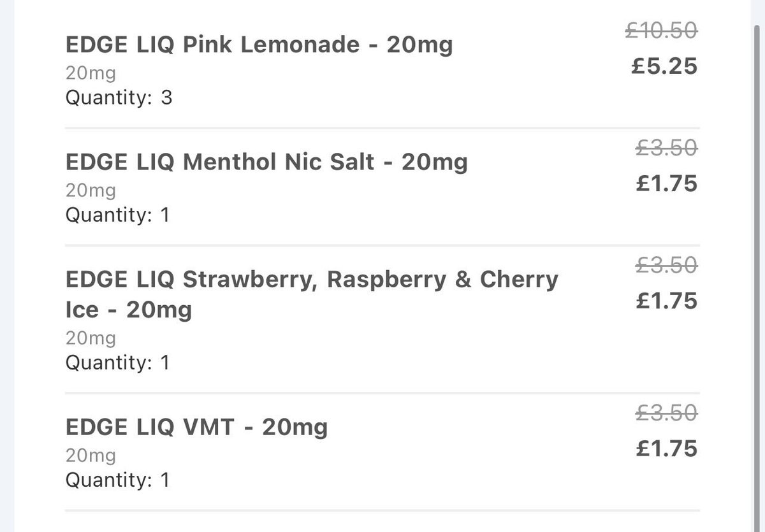Viewport: 765px width, 532px height.
Task: Click the 20mg subtitle under EDGE LIQ VMT
Action: (x=91, y=456)
